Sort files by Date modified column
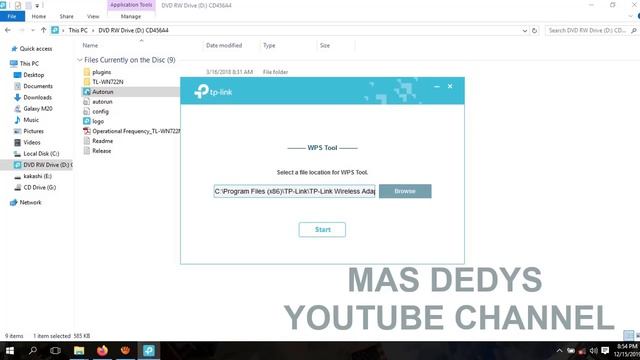640x360 pixels. coord(224,45)
